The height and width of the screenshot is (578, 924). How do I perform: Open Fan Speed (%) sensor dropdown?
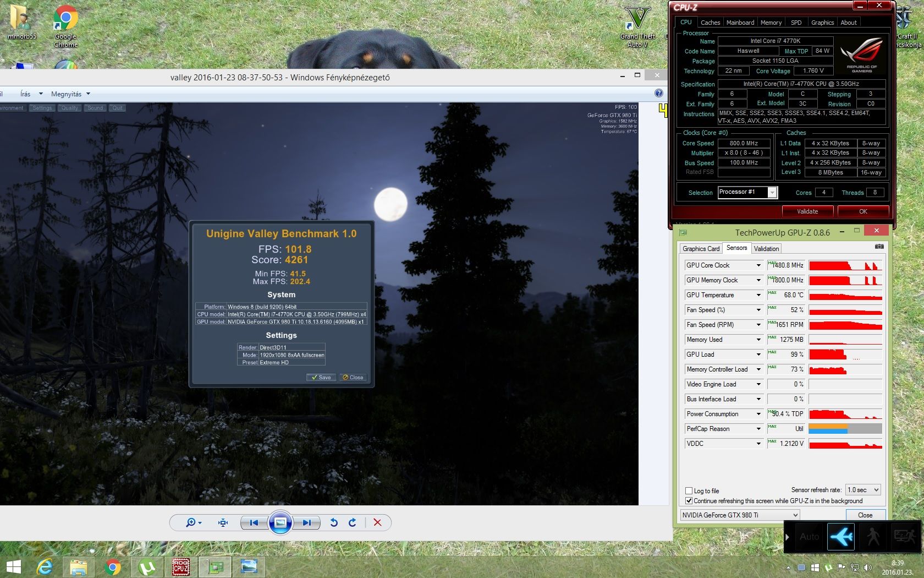pyautogui.click(x=758, y=310)
